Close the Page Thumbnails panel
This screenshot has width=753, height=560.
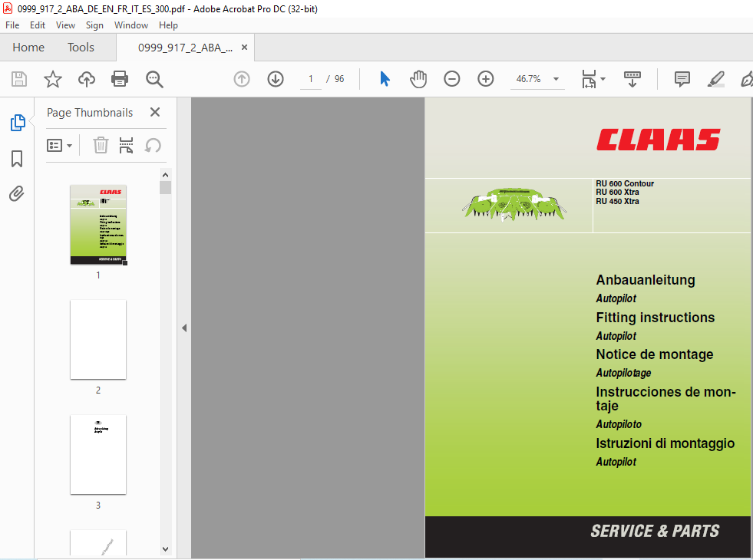tap(154, 112)
